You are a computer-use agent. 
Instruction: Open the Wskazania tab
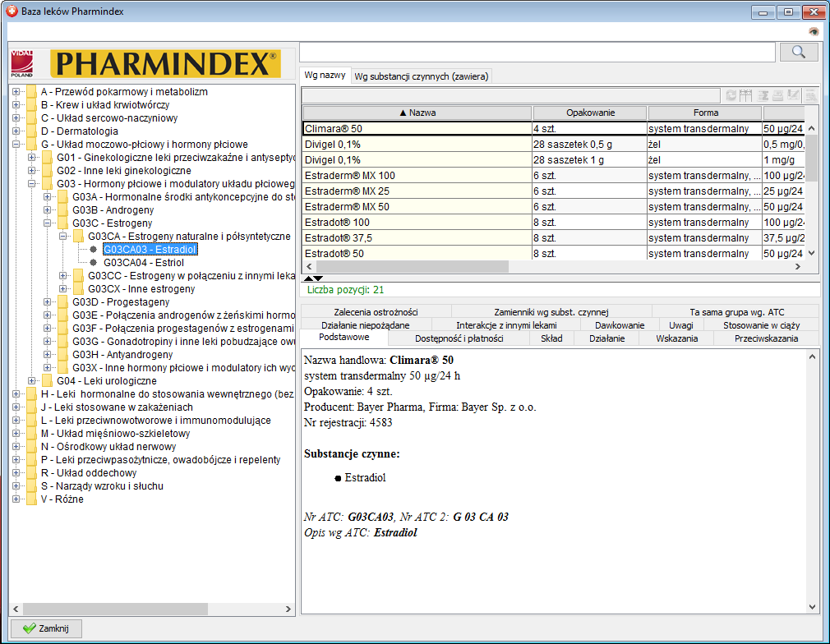point(676,338)
